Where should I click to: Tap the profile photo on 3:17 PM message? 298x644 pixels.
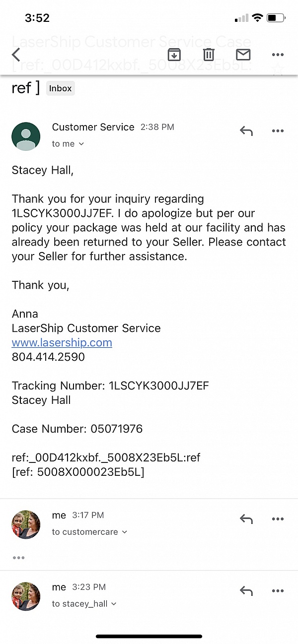tap(26, 524)
